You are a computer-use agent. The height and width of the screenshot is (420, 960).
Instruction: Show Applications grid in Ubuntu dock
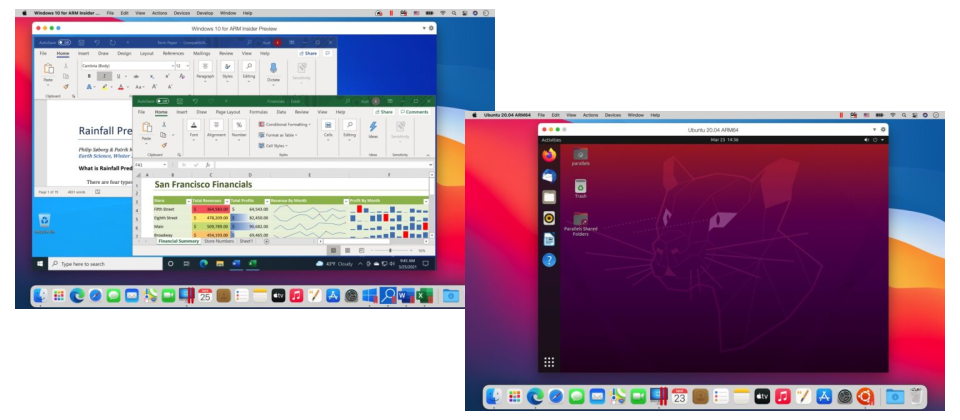[x=549, y=362]
